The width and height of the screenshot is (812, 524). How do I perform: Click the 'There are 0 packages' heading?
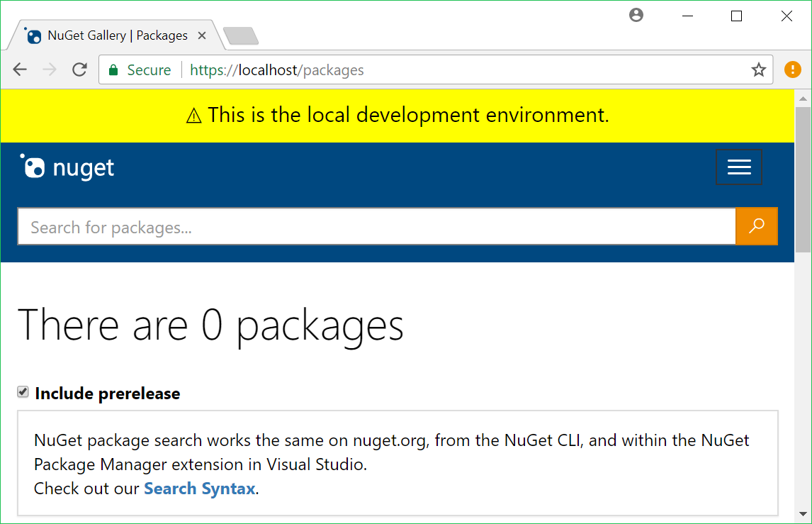tap(210, 325)
